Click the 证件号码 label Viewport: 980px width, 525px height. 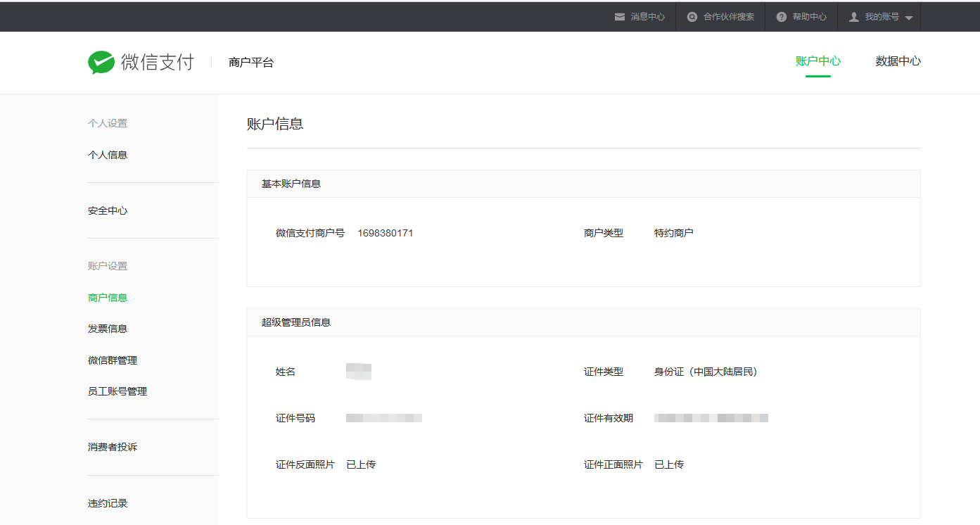click(295, 418)
